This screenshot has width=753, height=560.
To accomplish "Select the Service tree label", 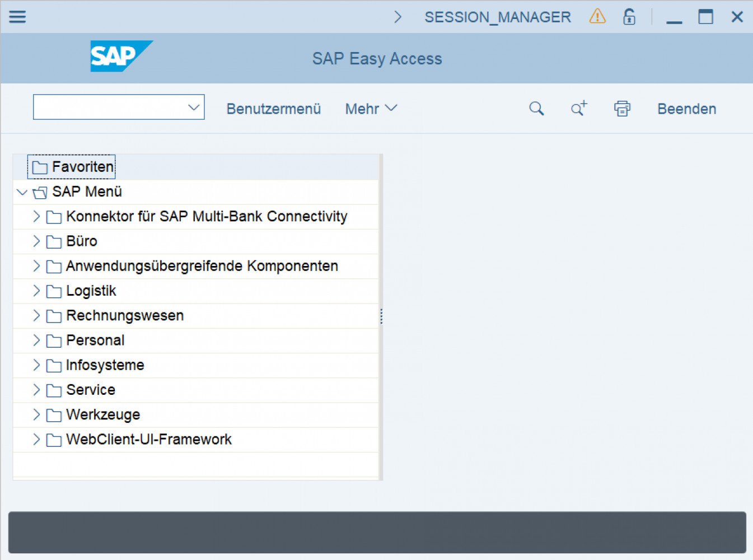I will coord(91,389).
